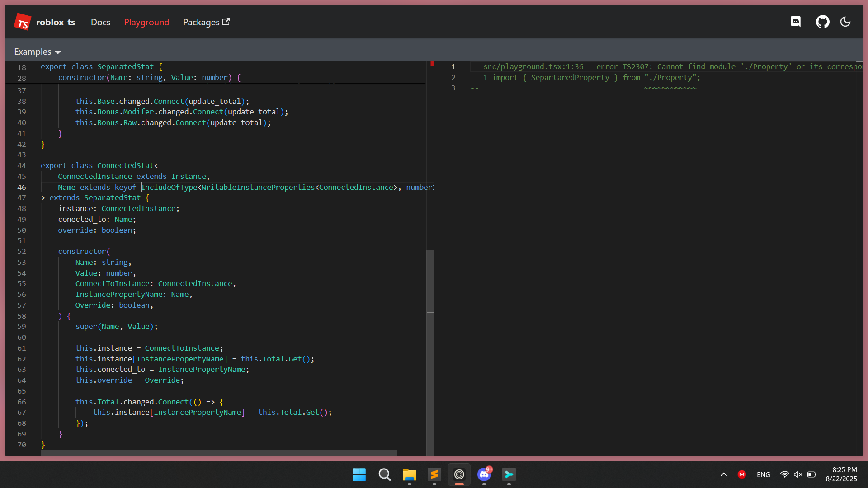Image resolution: width=868 pixels, height=488 pixels.
Task: Open the GitHub repository icon
Action: (822, 22)
